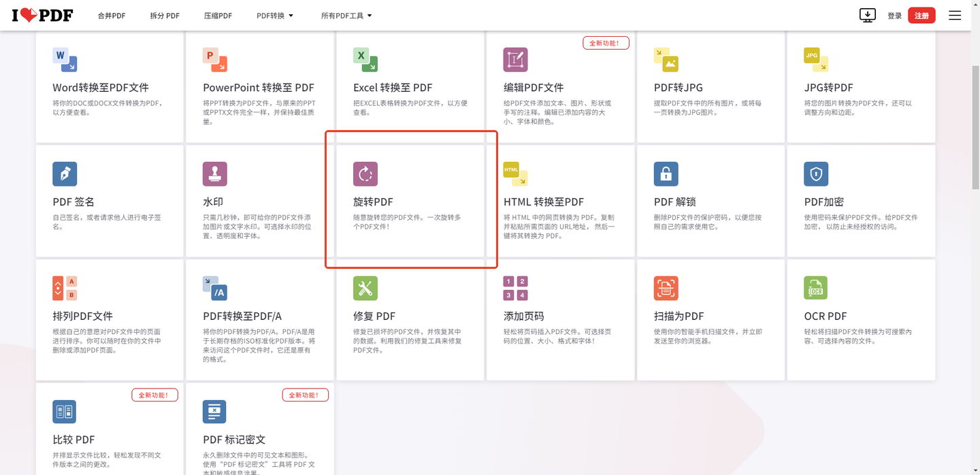Click the 旋转PDF rotate icon
The width and height of the screenshot is (980, 475).
pyautogui.click(x=365, y=174)
